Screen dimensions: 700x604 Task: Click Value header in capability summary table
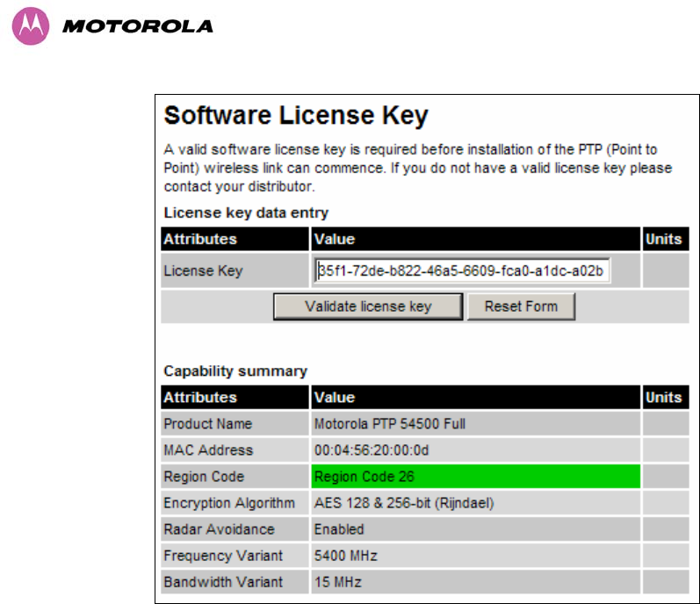(335, 398)
